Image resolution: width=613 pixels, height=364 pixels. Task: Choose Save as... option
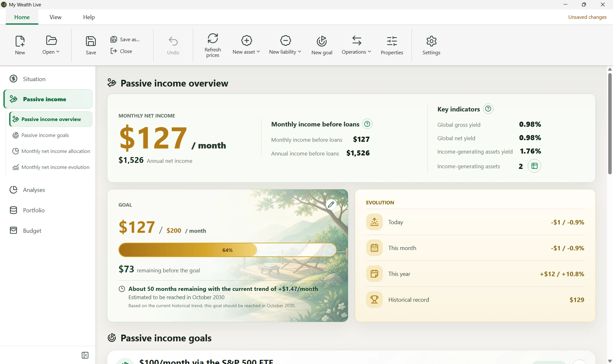pyautogui.click(x=125, y=39)
